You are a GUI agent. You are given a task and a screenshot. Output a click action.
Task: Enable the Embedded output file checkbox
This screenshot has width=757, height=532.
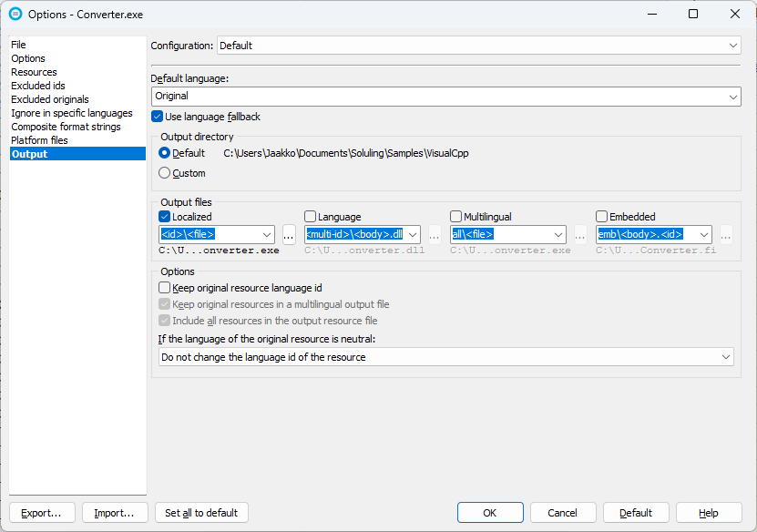pos(601,216)
